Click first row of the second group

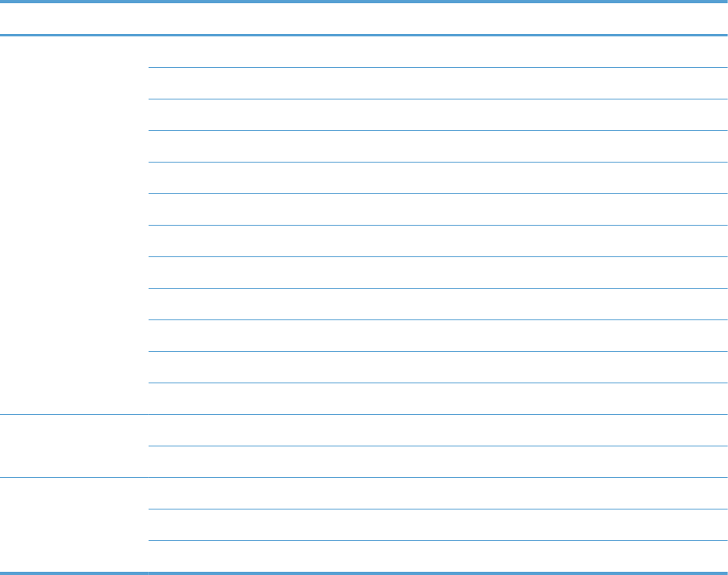click(438, 430)
